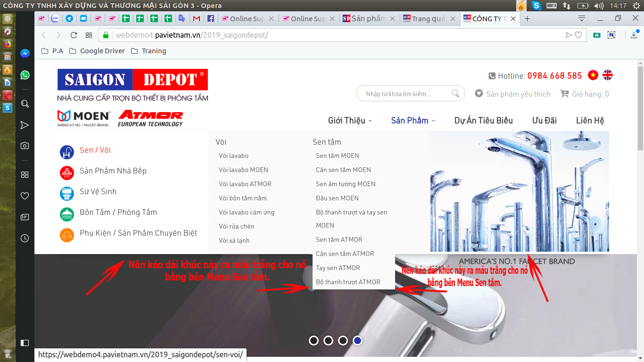
Task: Open Vòi rửa chén link
Action: (237, 226)
